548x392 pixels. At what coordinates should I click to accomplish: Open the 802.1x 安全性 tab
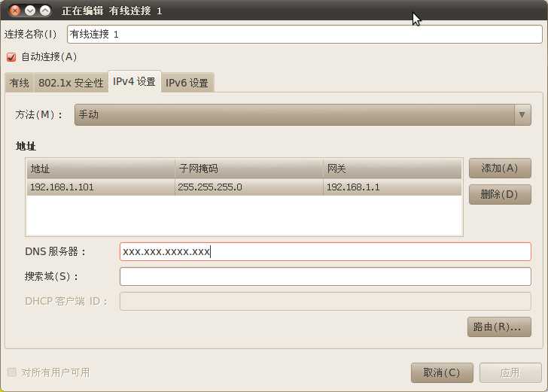pos(71,83)
